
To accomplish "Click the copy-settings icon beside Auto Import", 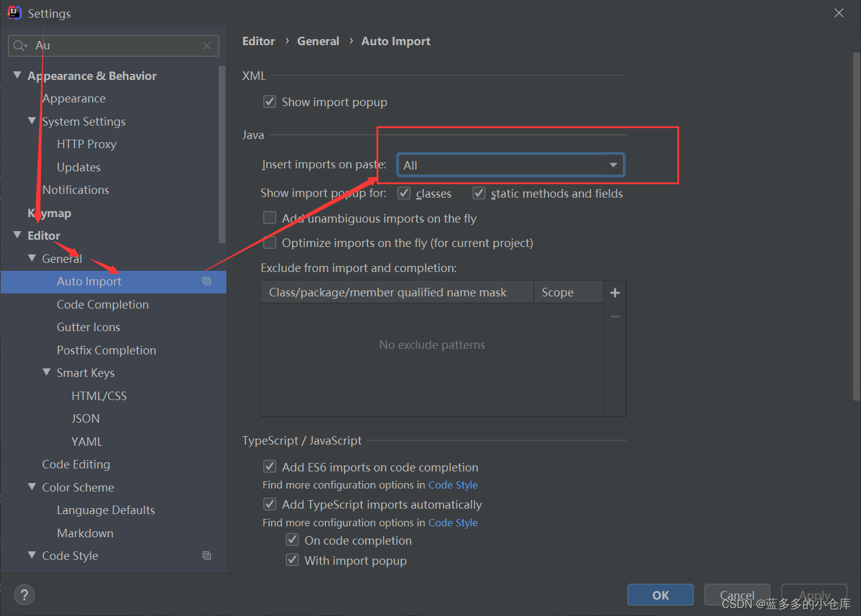I will click(x=206, y=281).
